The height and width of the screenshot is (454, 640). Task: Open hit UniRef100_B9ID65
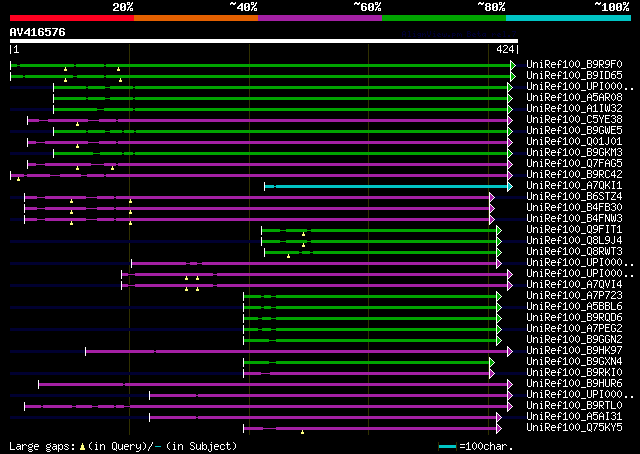tap(574, 76)
